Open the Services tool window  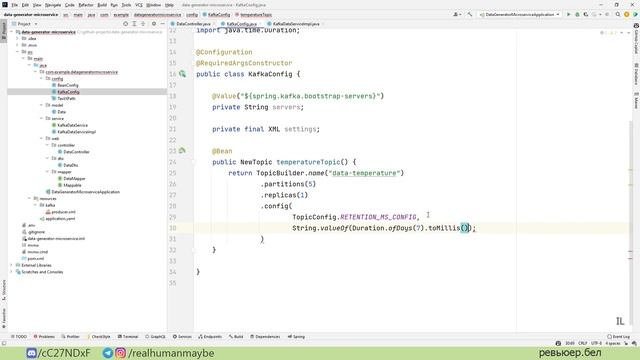[x=182, y=337]
